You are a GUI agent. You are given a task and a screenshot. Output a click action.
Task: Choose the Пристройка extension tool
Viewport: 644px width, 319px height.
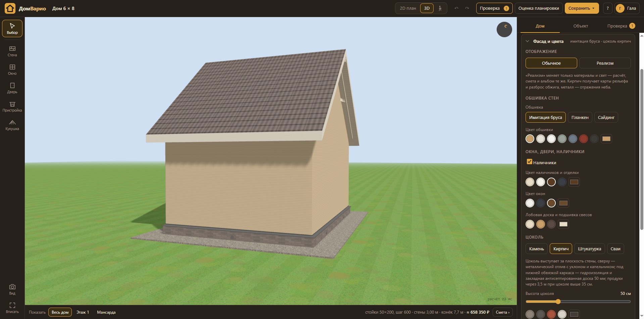(12, 107)
